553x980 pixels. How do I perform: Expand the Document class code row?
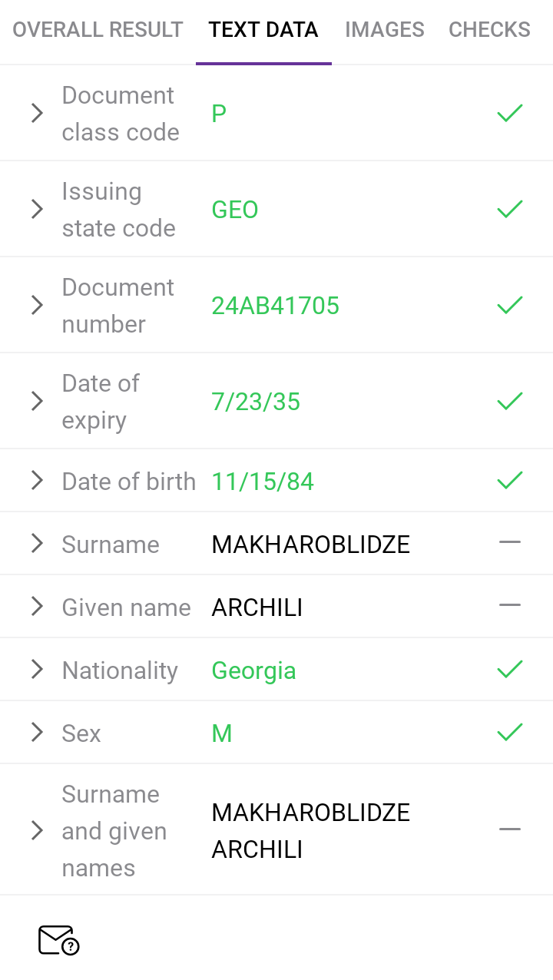click(x=37, y=114)
